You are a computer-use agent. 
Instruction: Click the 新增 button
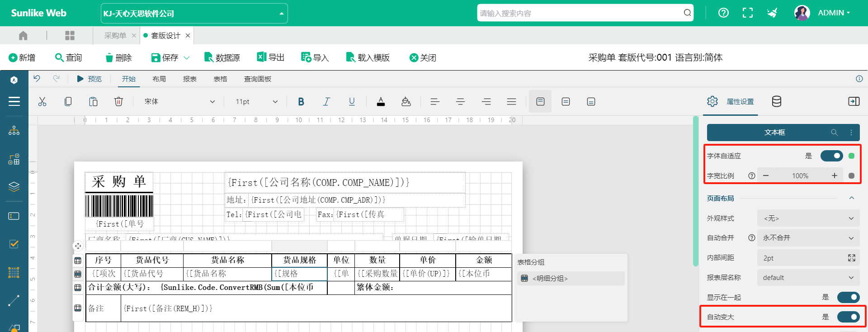tap(22, 58)
